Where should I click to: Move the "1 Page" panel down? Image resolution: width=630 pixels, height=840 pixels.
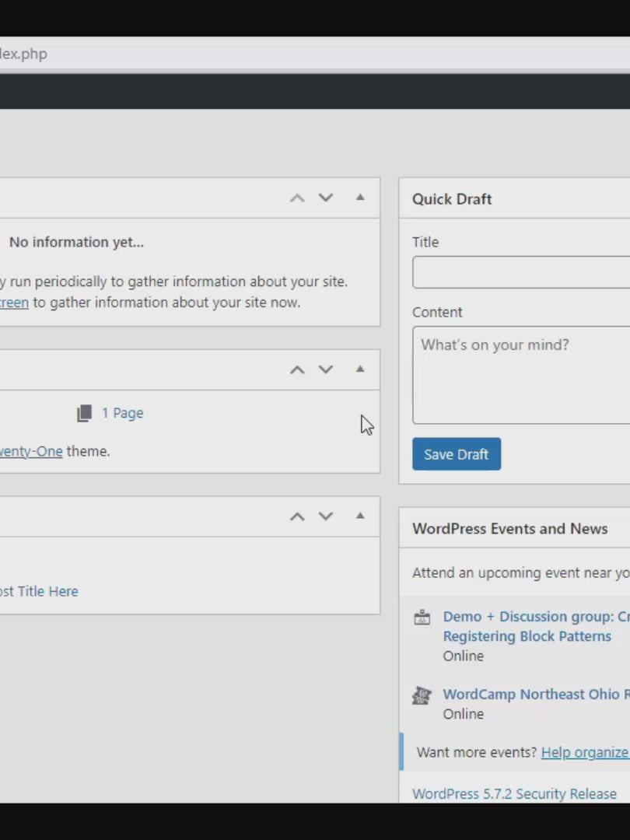pos(326,370)
